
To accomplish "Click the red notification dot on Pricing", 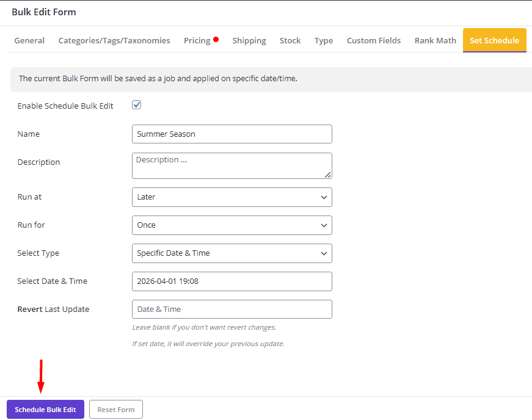I will click(215, 38).
